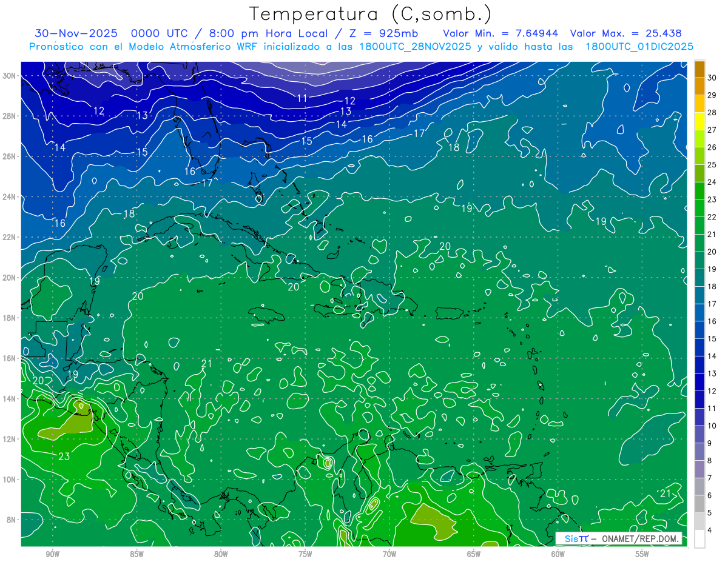The image size is (728, 562).
Task: Select the date text '30-Nov-2025'
Action: [78, 33]
